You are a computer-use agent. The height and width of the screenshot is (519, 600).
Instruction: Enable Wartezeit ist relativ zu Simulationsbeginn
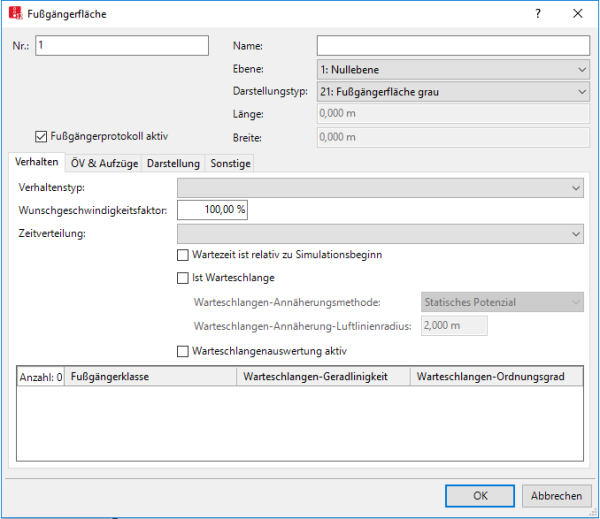(x=182, y=255)
